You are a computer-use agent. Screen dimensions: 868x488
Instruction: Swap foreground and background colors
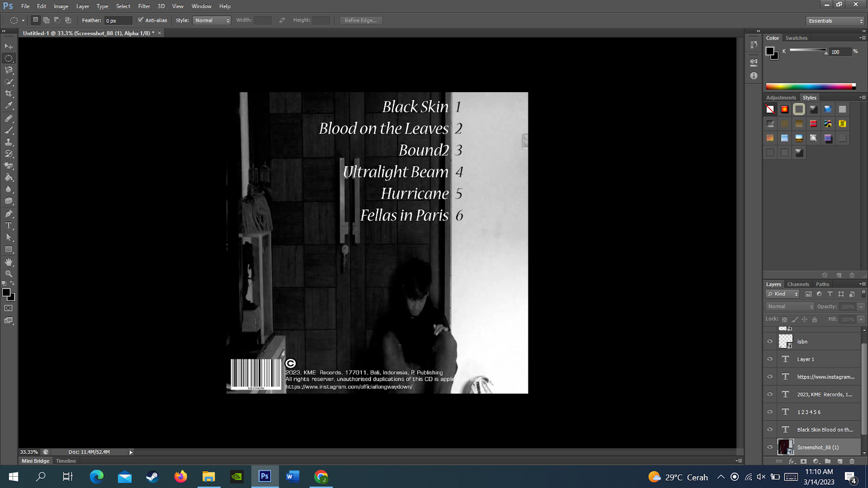click(x=12, y=283)
